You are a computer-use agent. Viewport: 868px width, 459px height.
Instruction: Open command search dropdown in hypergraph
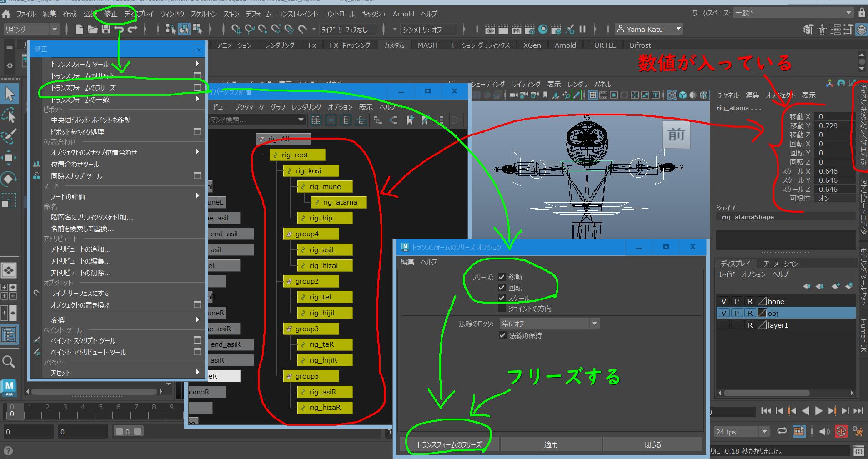(301, 120)
